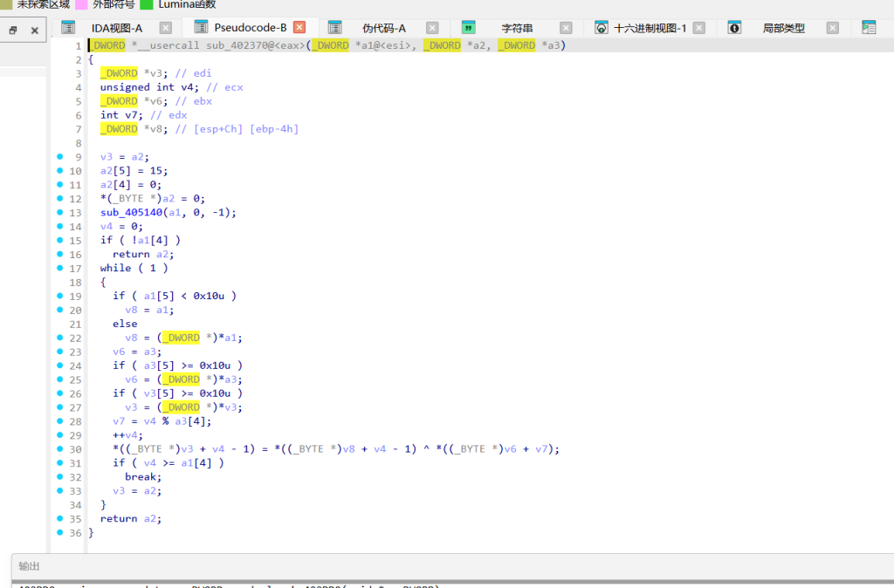This screenshot has height=588, width=894.
Task: Click the 局部类型 local types icon
Action: coord(734,27)
